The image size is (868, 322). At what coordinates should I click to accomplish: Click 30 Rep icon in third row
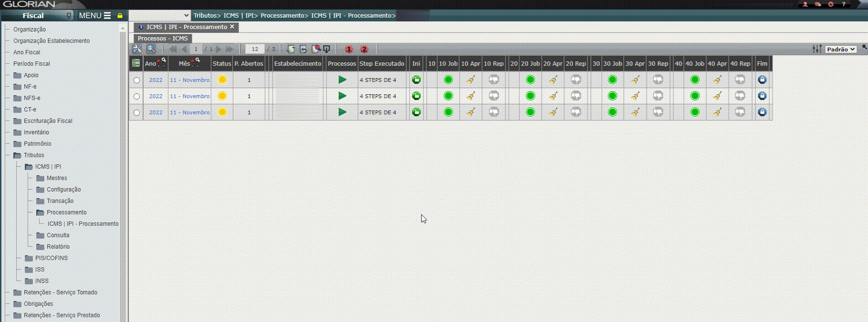click(658, 112)
